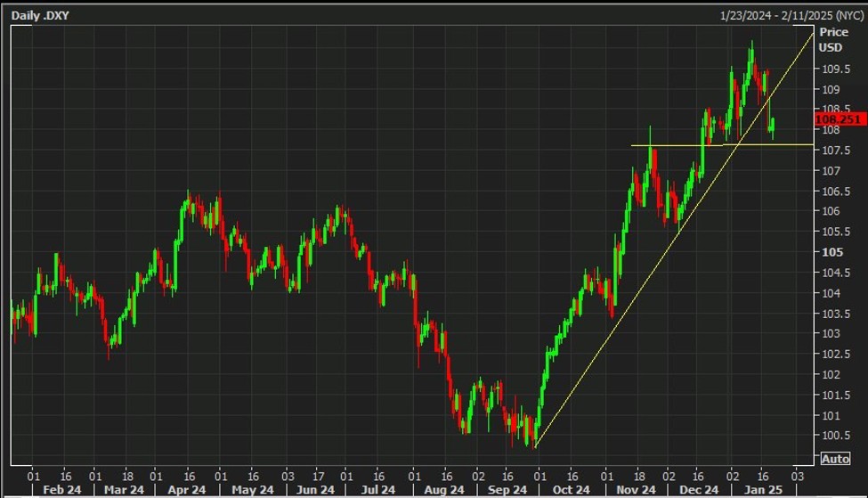Click the Sep 24 month label
868x498 pixels.
click(x=507, y=489)
